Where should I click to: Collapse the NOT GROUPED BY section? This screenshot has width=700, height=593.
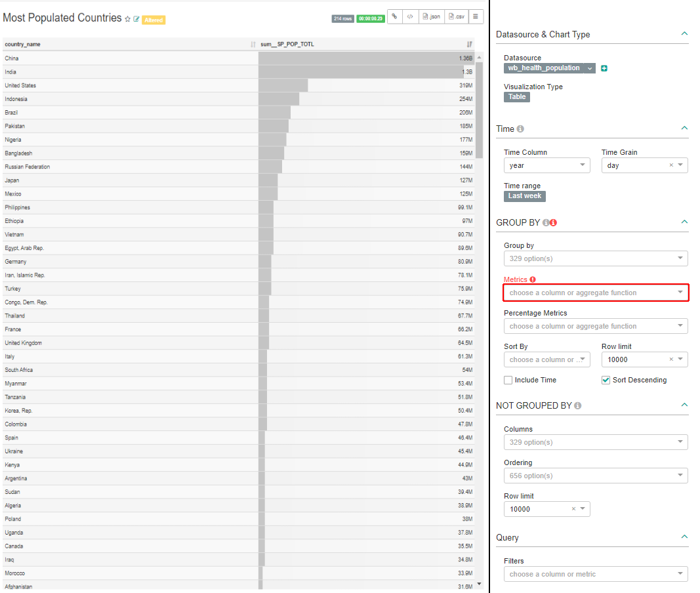684,405
